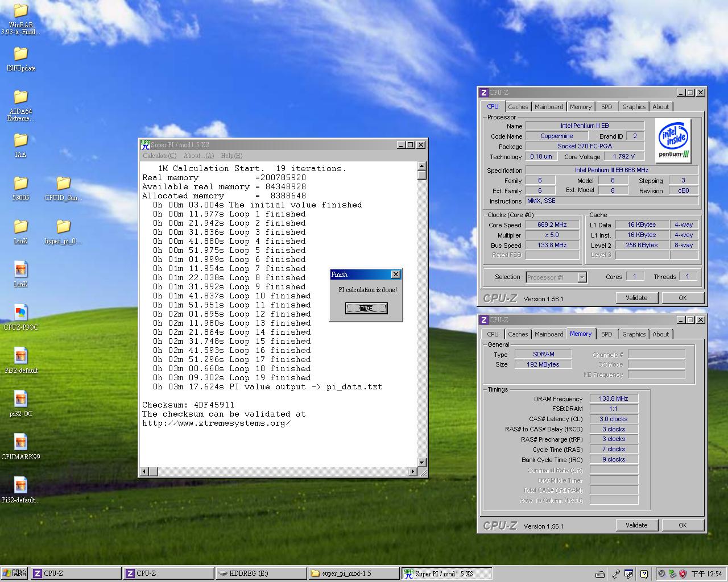The height and width of the screenshot is (582, 728).
Task: Click Validate in the CPU-Z memory window
Action: click(636, 525)
